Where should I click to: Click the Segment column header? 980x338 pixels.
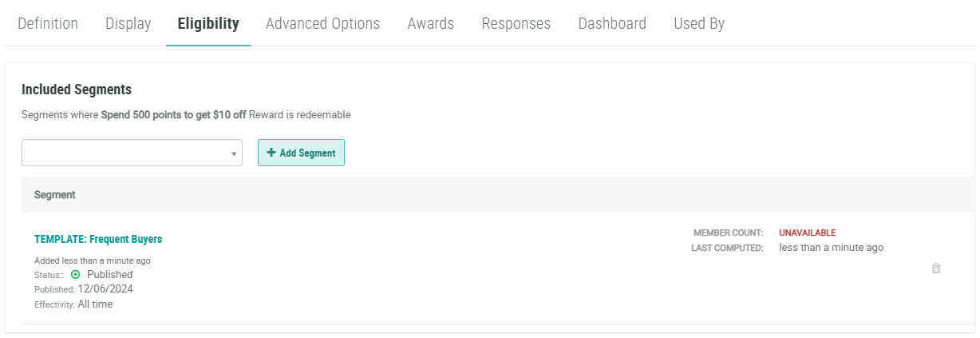pos(54,194)
